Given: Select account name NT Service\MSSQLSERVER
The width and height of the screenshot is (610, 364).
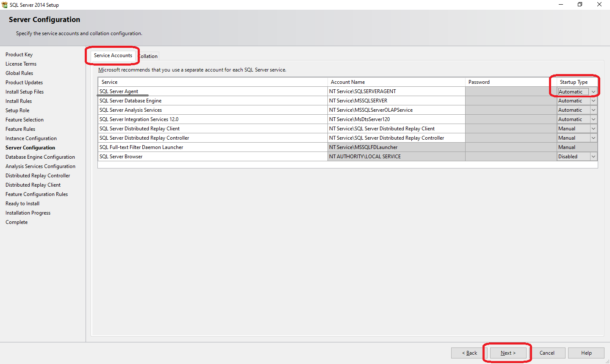Looking at the screenshot, I should (x=396, y=101).
